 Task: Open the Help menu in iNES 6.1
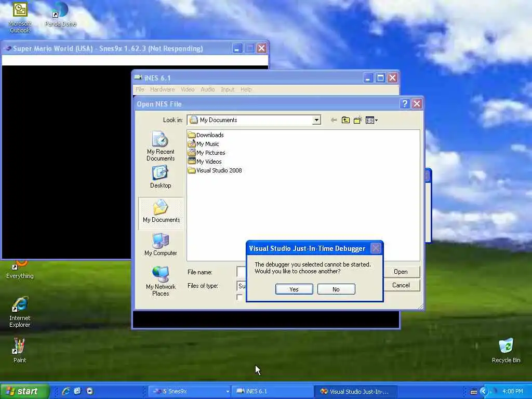pos(246,89)
